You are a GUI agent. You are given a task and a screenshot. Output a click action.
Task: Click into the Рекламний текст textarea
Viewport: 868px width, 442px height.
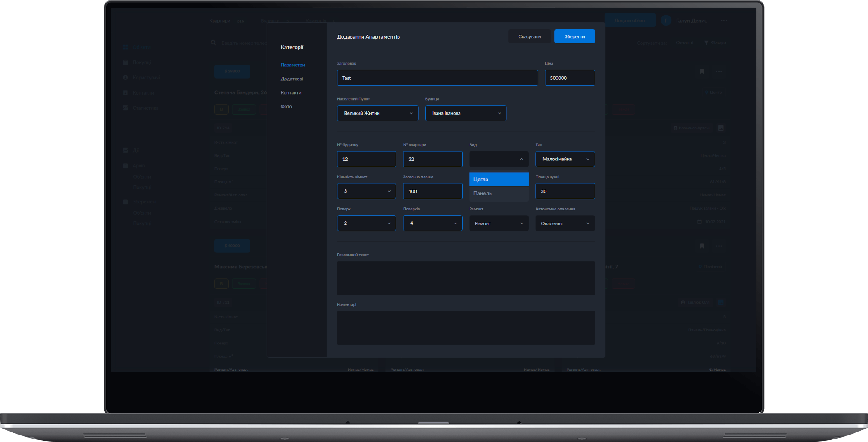pyautogui.click(x=465, y=278)
